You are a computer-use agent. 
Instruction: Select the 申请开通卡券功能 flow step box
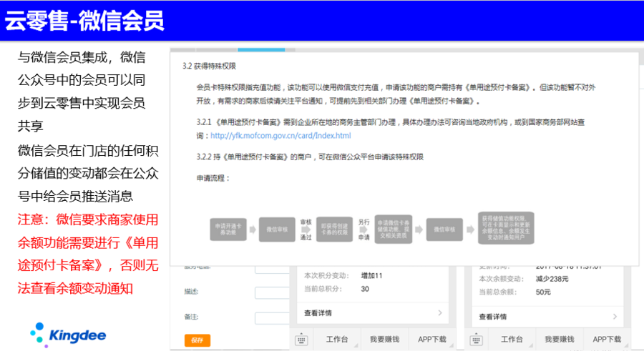[228, 229]
